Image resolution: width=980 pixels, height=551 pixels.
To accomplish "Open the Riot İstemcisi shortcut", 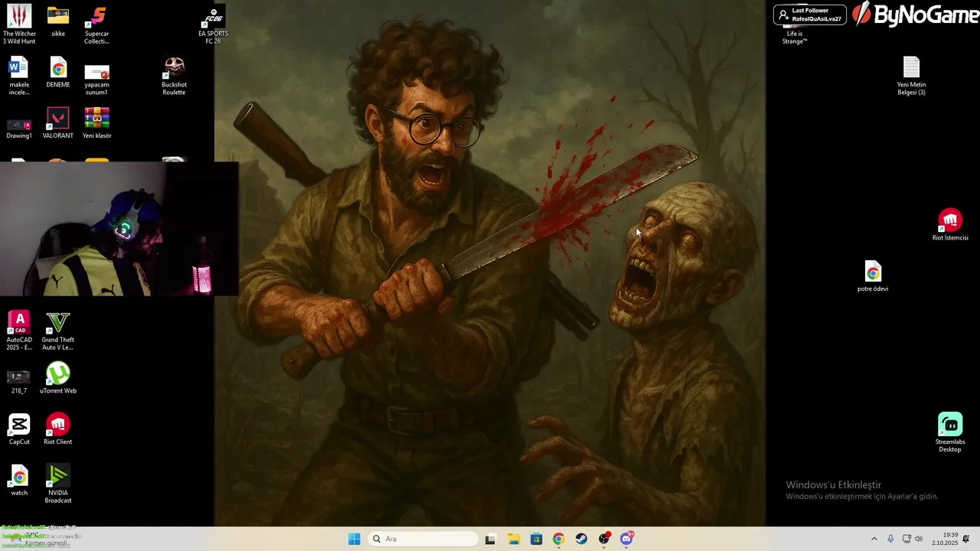I will point(950,225).
